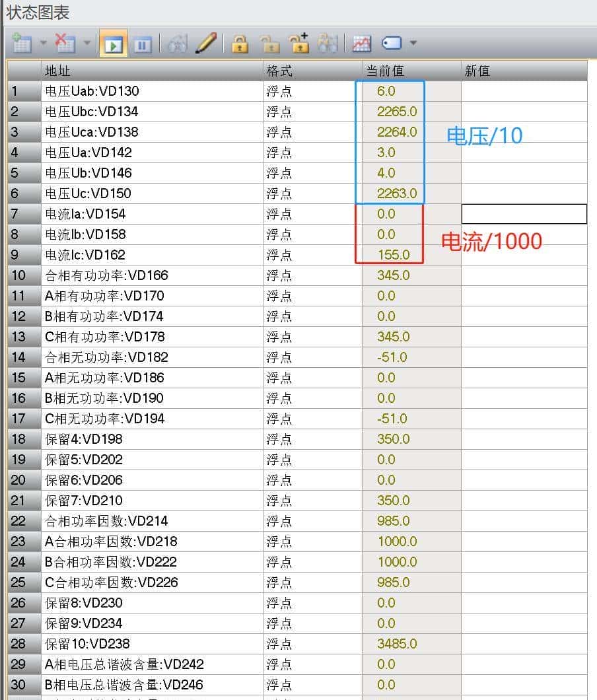597x700 pixels.
Task: Select the 状态图表 title bar
Action: pos(36,13)
